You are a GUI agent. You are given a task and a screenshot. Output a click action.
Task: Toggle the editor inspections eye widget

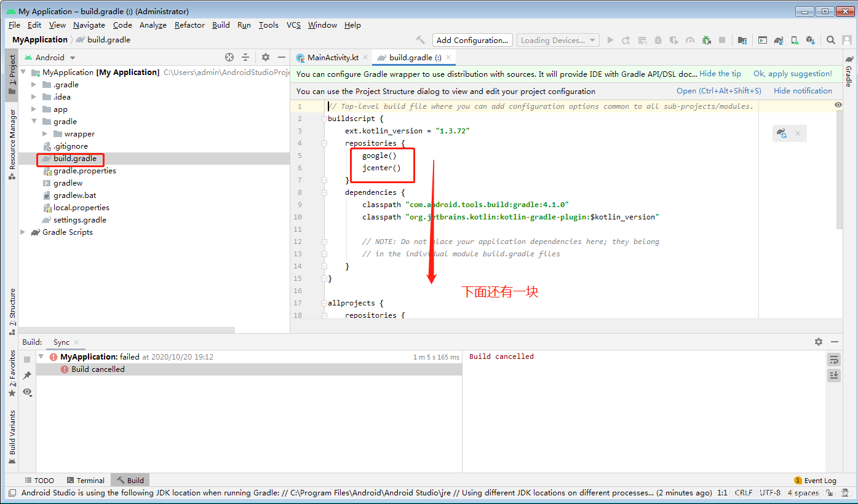point(838,105)
